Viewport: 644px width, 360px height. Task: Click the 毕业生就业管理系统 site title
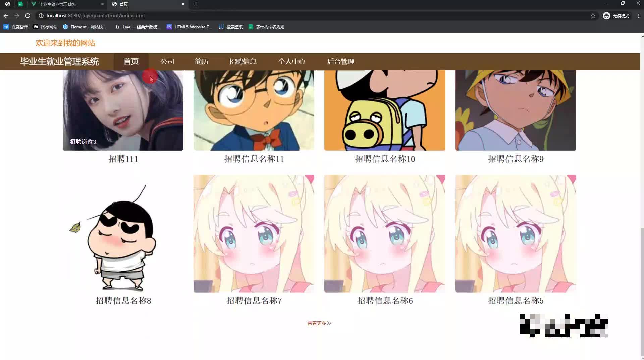point(59,61)
